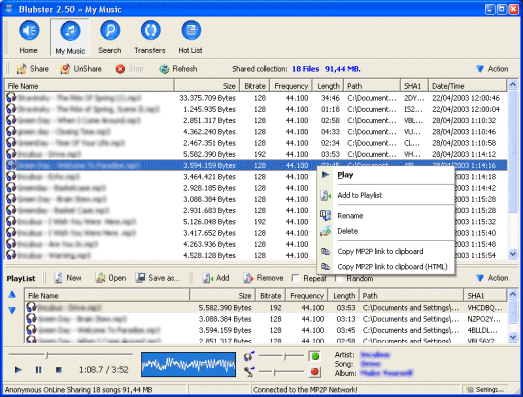
Task: Create a New playlist
Action: 68,278
